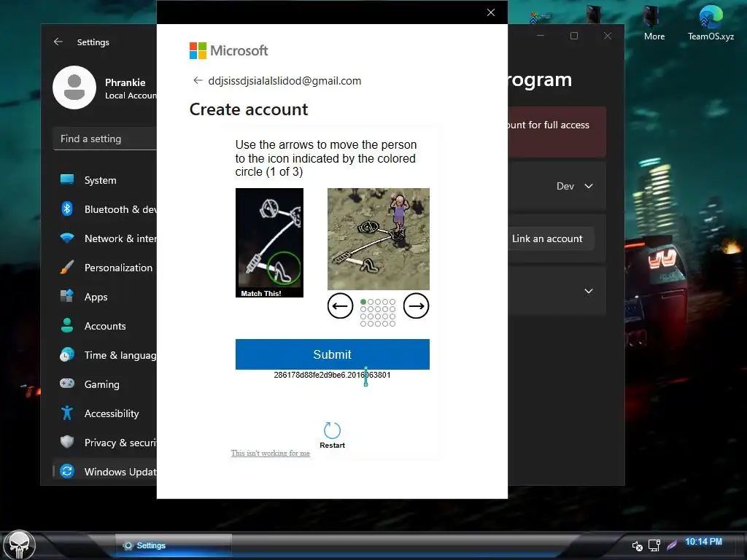Go back using arrow beside email address
The height and width of the screenshot is (560, 747).
[x=198, y=80]
